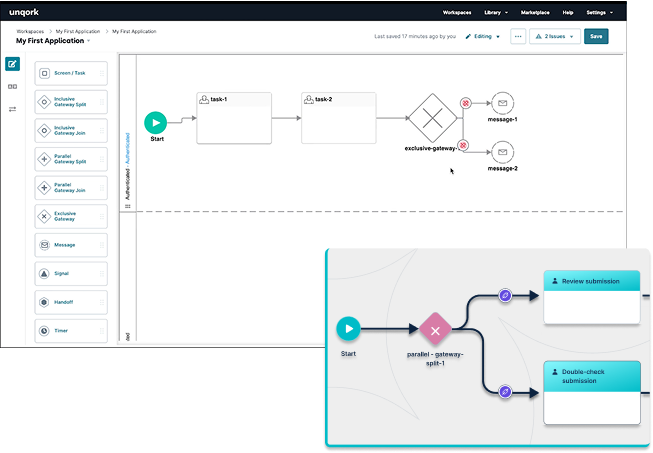Select the exclusive gateway diamond on canvas
Screen dimensions: 653x453
pyautogui.click(x=431, y=118)
